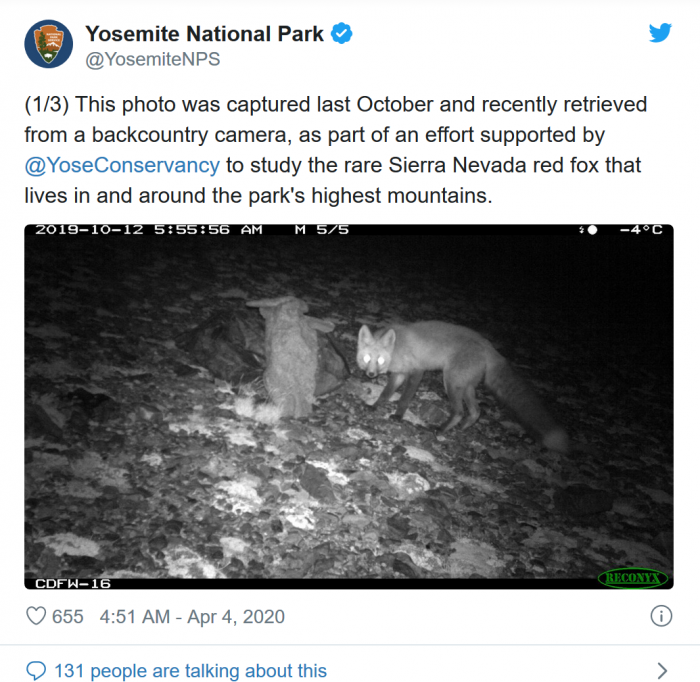This screenshot has height=682, width=700.
Task: Click the blue verified badge
Action: point(341,34)
